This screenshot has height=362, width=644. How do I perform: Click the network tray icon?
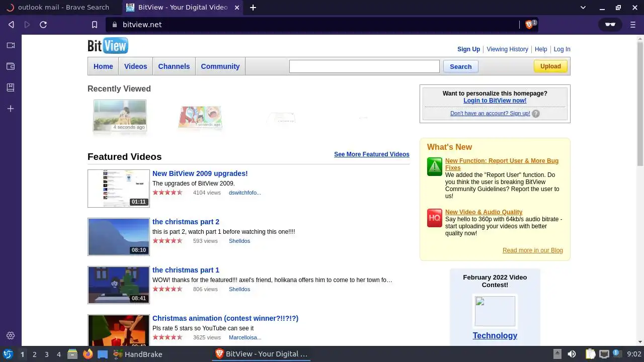[604, 354]
